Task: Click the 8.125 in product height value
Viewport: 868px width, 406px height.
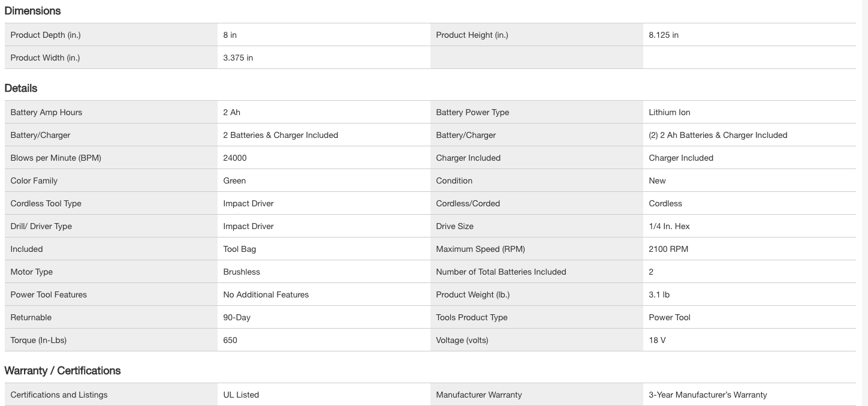Action: pyautogui.click(x=664, y=35)
